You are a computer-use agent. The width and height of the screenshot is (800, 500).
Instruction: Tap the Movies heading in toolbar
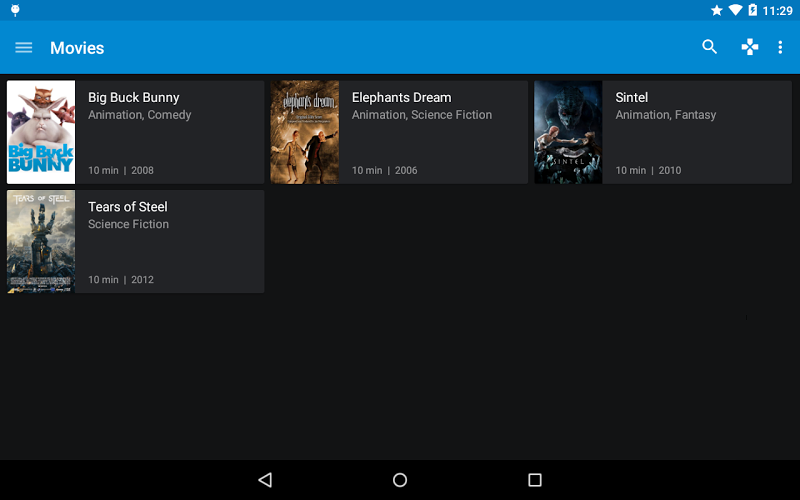77,48
